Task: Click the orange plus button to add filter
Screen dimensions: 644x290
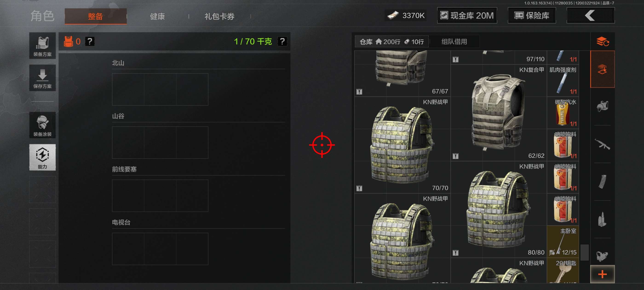Action: pos(602,274)
